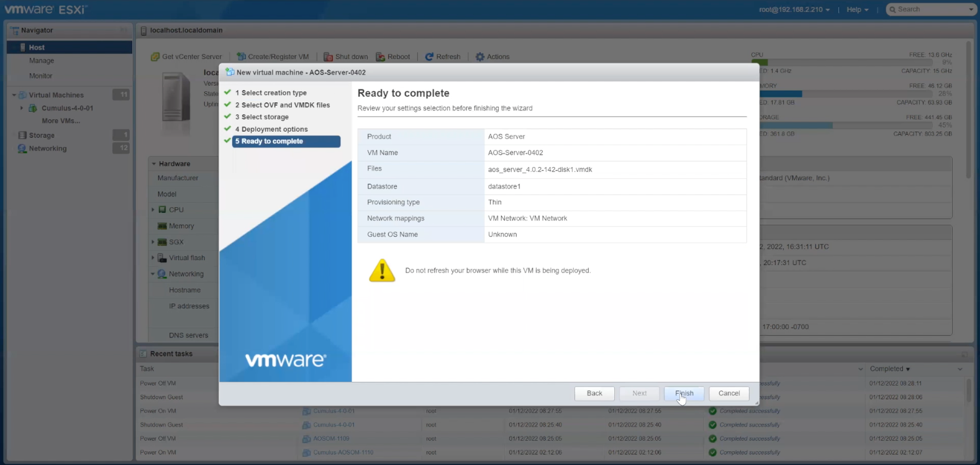The height and width of the screenshot is (465, 980).
Task: Select the Thin provisioning value
Action: click(495, 202)
